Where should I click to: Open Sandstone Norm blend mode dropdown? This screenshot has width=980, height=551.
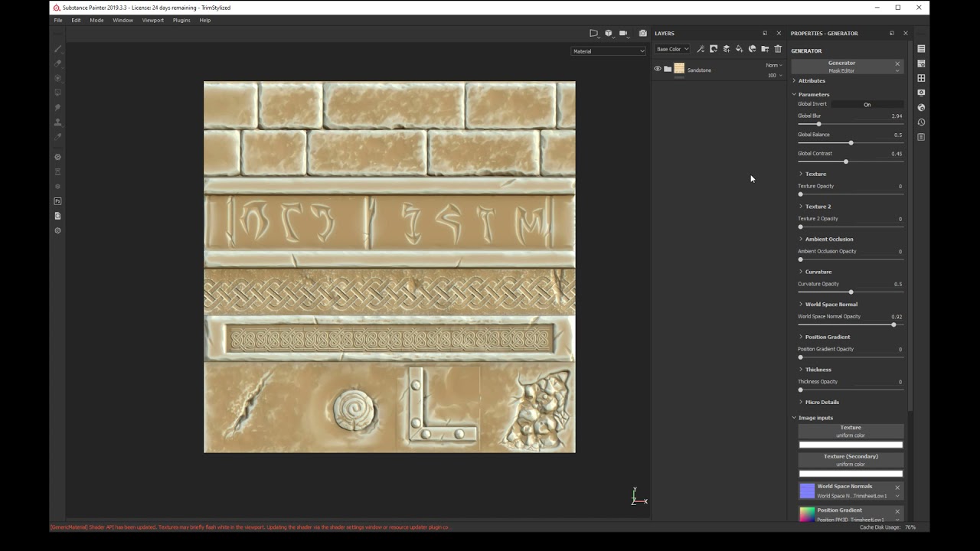tap(774, 65)
